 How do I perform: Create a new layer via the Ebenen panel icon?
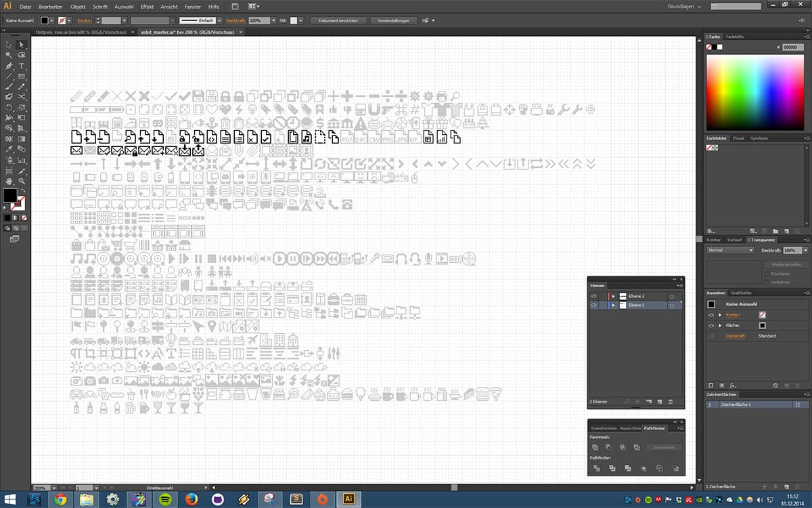[659, 401]
